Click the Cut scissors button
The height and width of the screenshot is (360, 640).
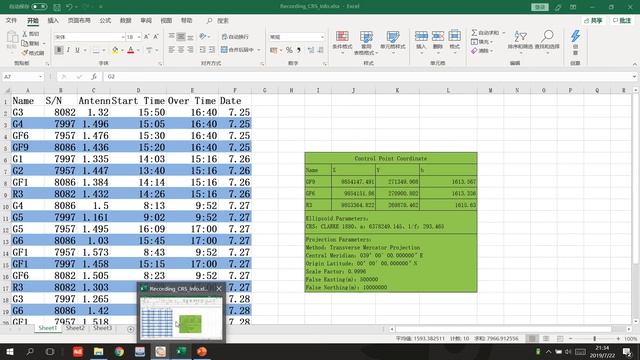[31, 34]
